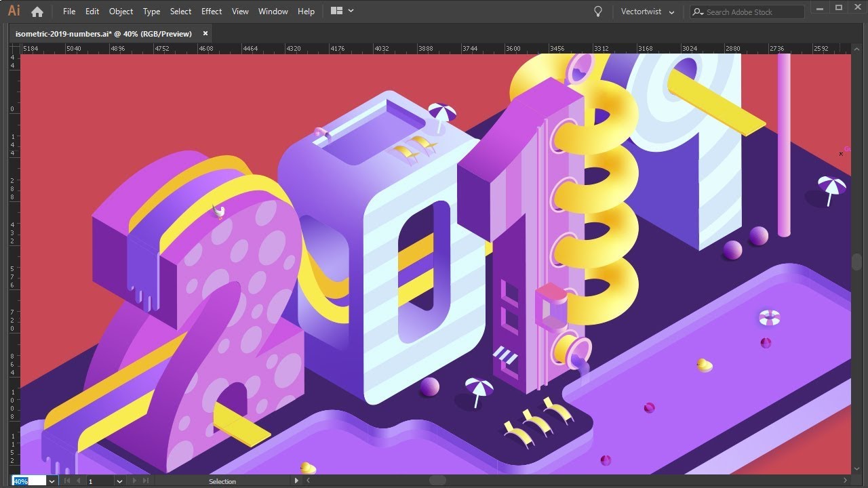The height and width of the screenshot is (488, 868).
Task: Open the Select menu
Action: (180, 12)
